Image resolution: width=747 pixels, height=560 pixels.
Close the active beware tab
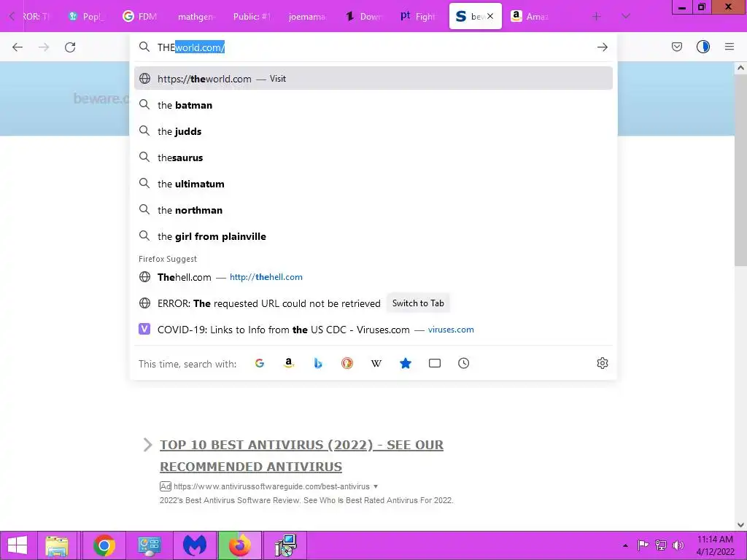(490, 16)
